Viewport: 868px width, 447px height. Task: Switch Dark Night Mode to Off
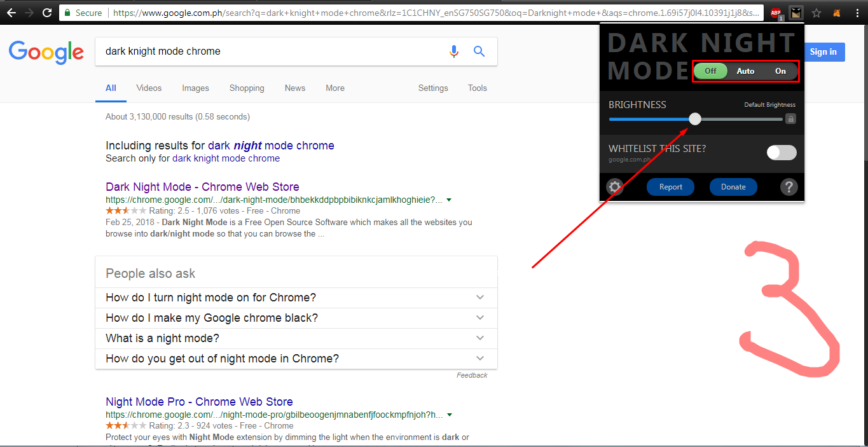pyautogui.click(x=710, y=71)
